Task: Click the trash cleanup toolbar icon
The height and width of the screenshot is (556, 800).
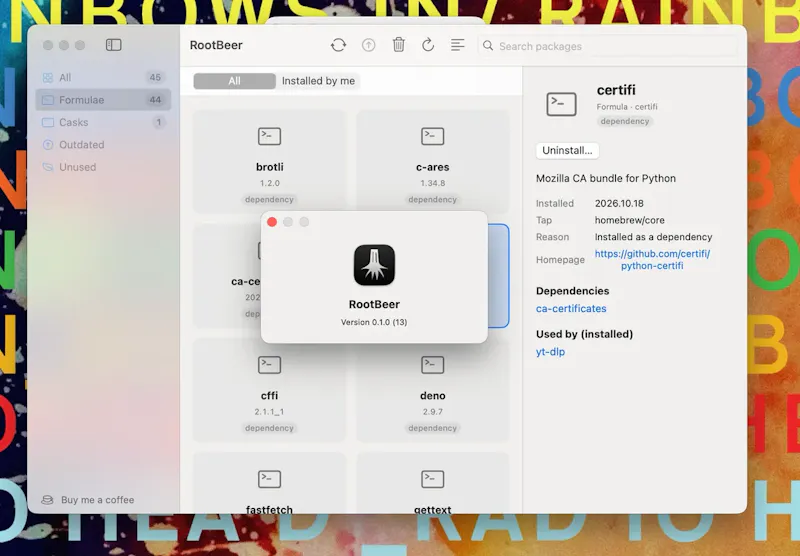Action: (x=398, y=45)
